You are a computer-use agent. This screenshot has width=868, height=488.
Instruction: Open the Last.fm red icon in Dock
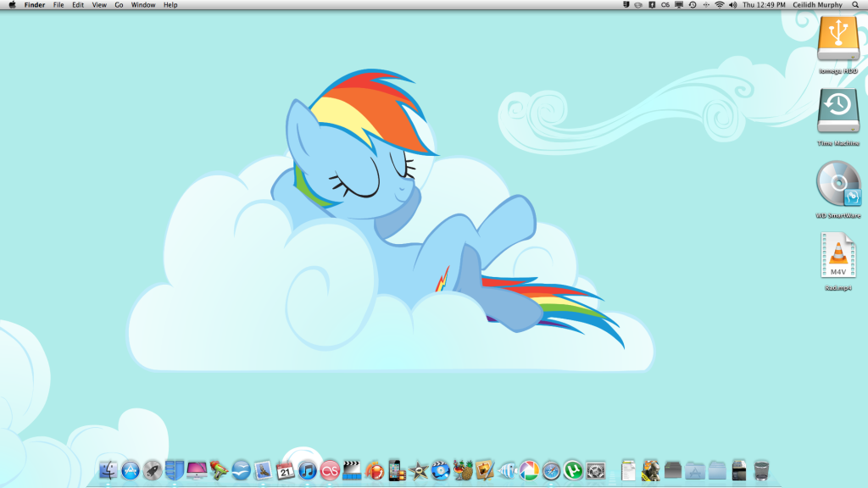[x=330, y=471]
